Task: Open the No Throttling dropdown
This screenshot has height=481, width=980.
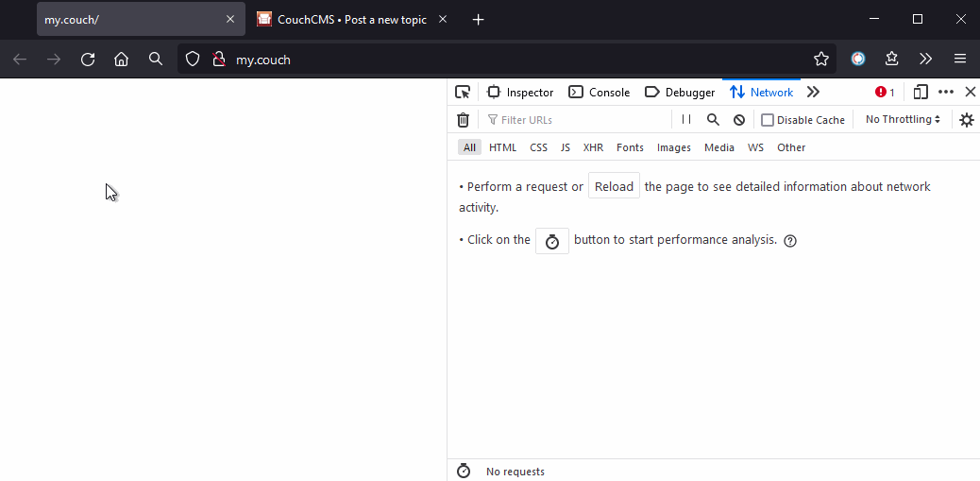Action: pos(903,119)
